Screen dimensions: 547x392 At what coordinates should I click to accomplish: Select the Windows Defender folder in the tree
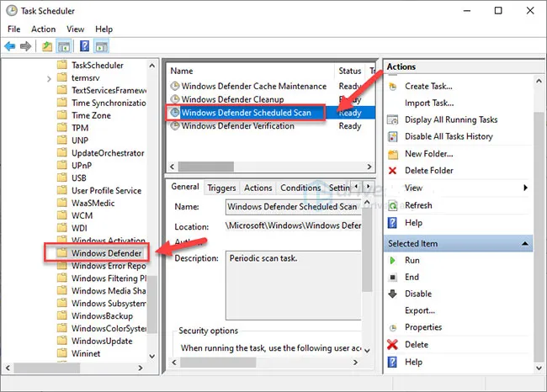[x=106, y=253]
